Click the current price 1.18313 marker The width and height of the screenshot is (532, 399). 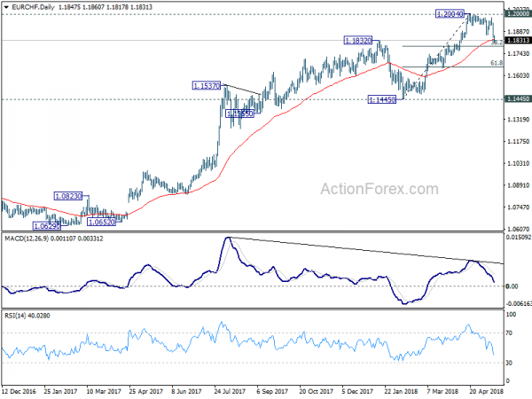(x=518, y=41)
